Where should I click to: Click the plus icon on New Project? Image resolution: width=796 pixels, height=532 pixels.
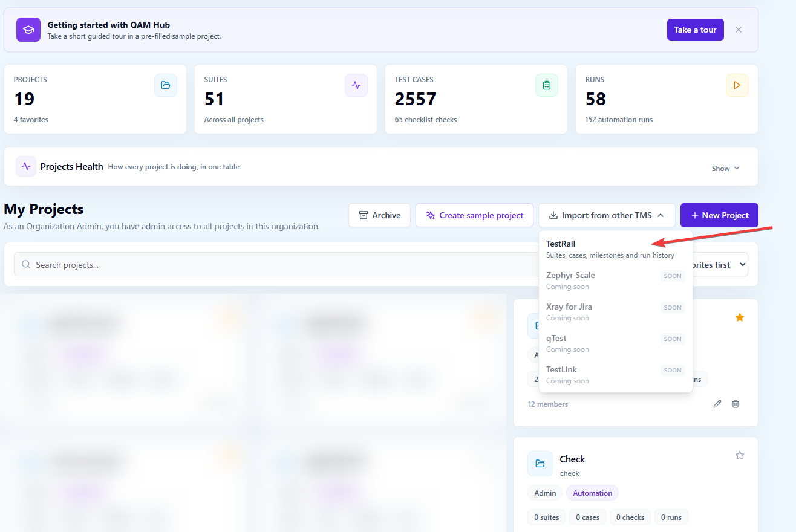coord(694,215)
